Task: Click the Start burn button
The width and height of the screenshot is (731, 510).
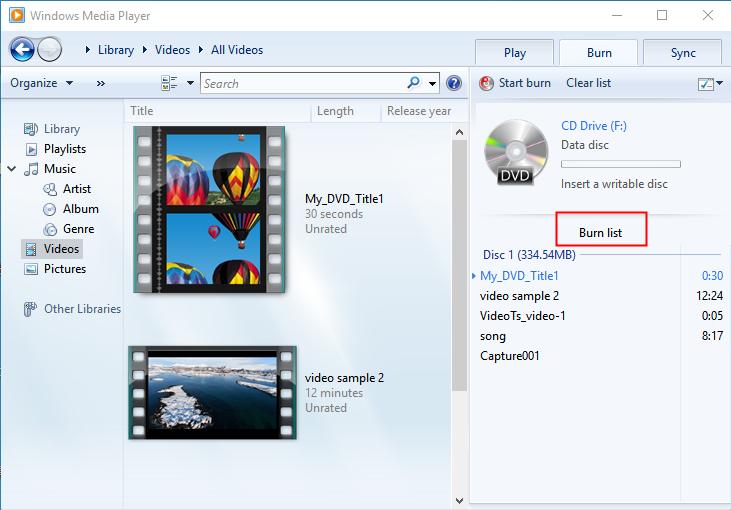Action: (x=516, y=83)
